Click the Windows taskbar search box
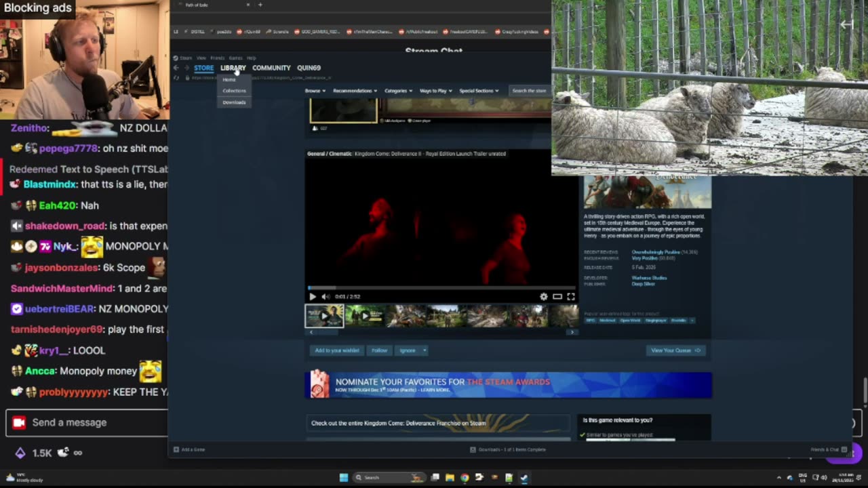868x488 pixels. 389,477
